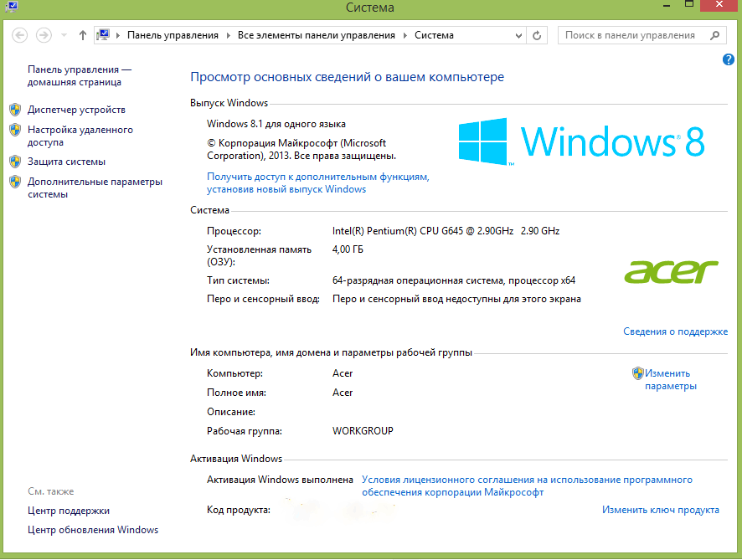The width and height of the screenshot is (742, 560).
Task: Click shield icon beside Диспетчер устройств
Action: click(x=15, y=110)
